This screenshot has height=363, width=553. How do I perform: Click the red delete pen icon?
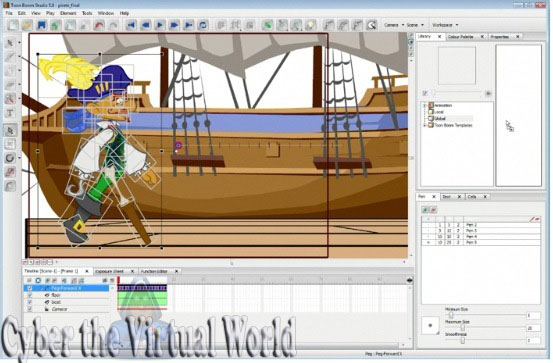(x=433, y=210)
